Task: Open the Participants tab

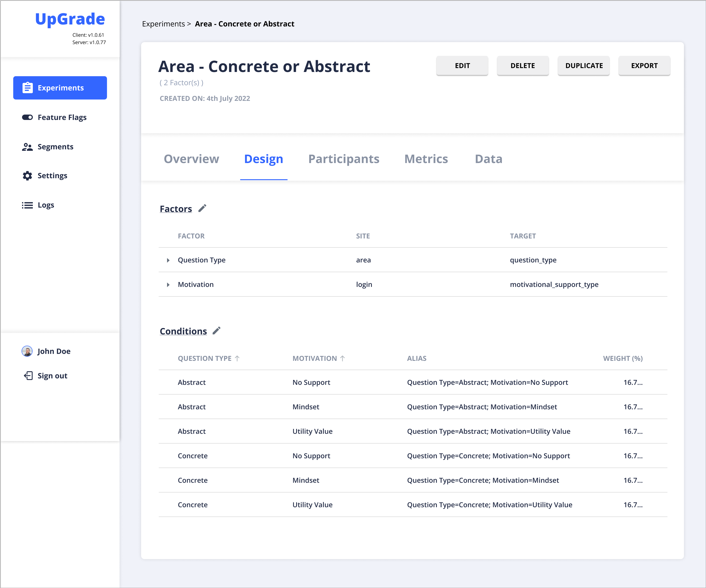Action: click(x=344, y=159)
